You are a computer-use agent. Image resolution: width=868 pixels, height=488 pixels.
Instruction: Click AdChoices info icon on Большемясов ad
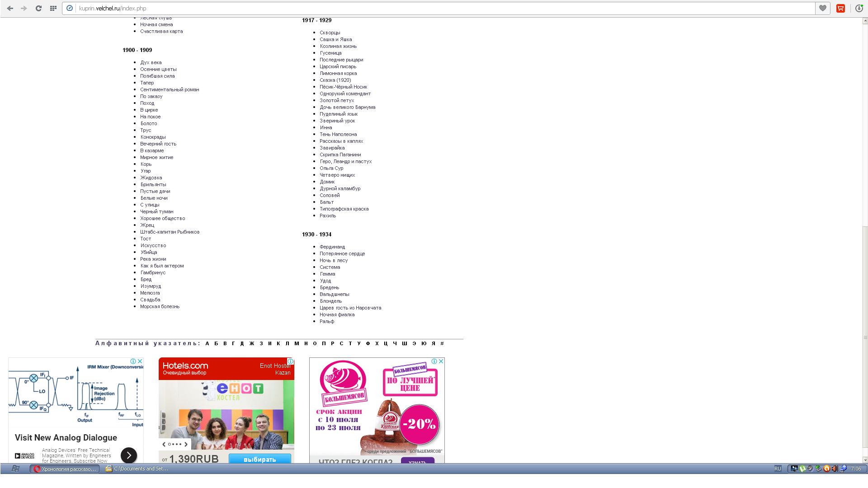coord(434,361)
